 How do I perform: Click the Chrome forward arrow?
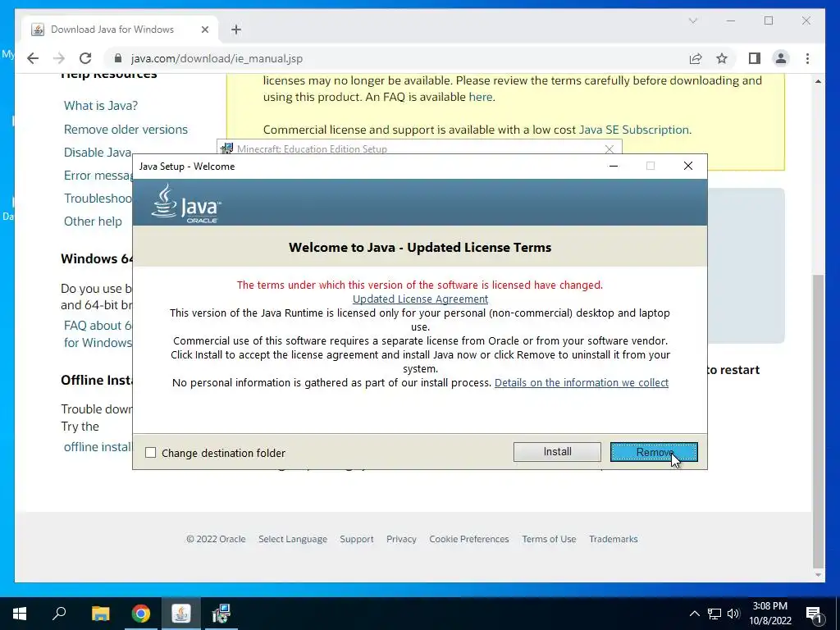[x=59, y=58]
